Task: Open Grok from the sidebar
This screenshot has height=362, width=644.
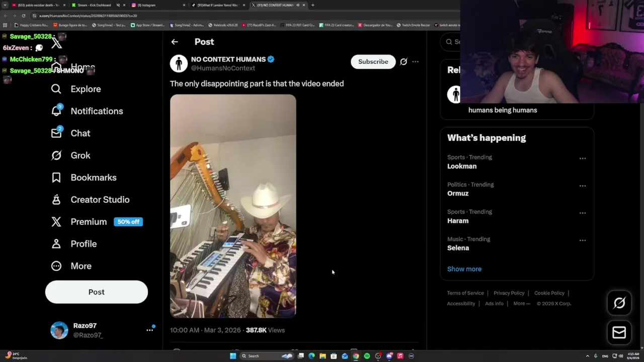Action: pos(70,155)
